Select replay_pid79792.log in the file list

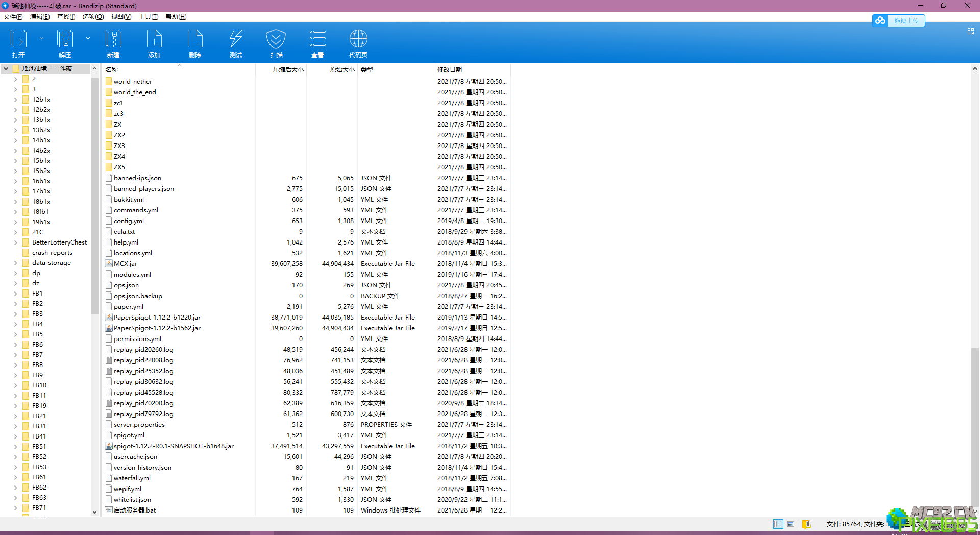coord(306,414)
